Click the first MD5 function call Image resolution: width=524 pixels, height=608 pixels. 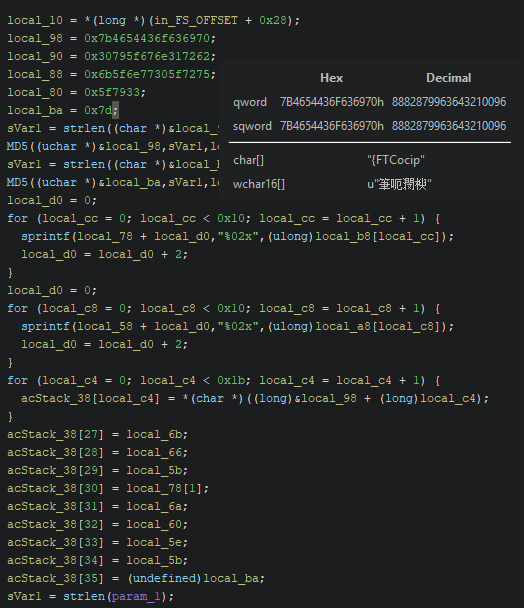tap(17, 147)
